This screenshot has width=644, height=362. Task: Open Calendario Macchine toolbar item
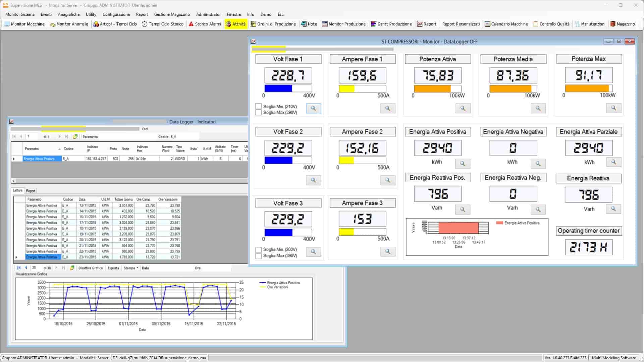coord(506,24)
